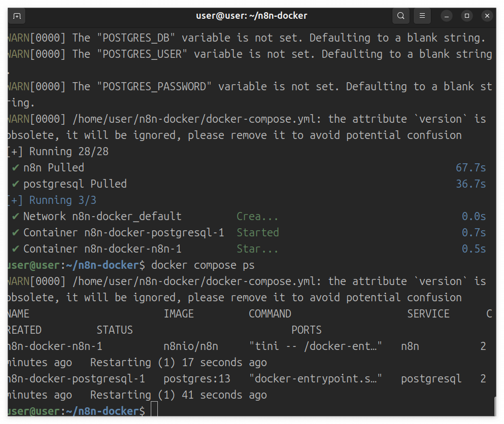Screen dimensions: 504x424
Task: Maximize the terminal window
Action: pos(467,16)
